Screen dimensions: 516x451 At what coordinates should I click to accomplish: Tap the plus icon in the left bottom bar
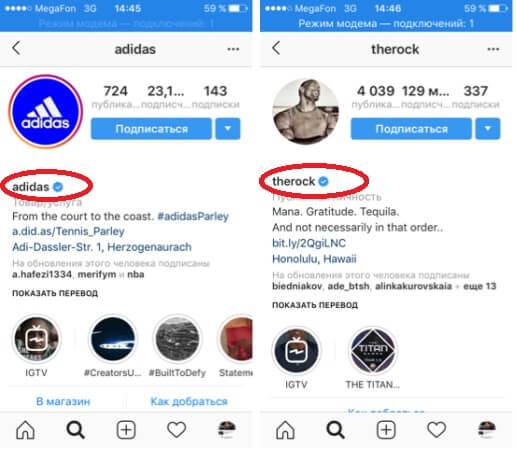coord(126,430)
